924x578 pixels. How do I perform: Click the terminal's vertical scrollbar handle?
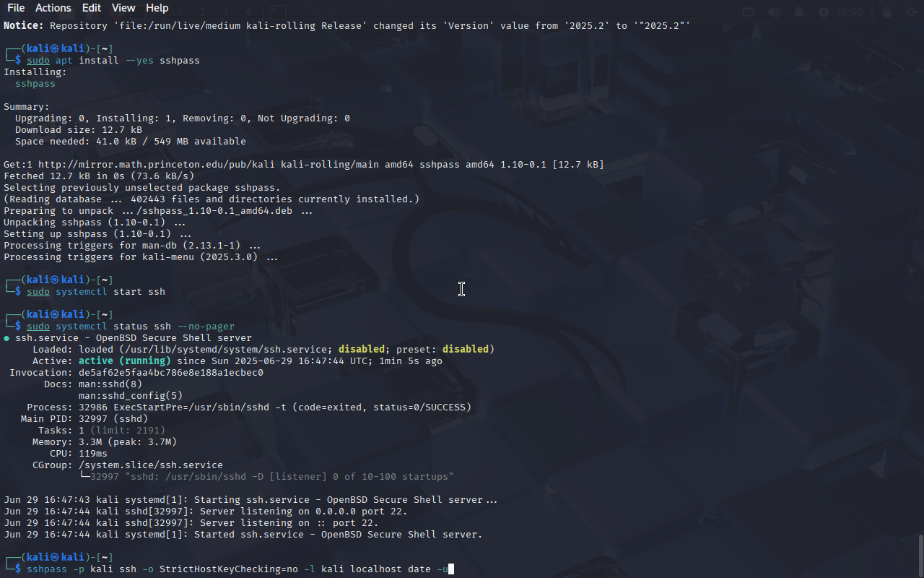point(920,555)
